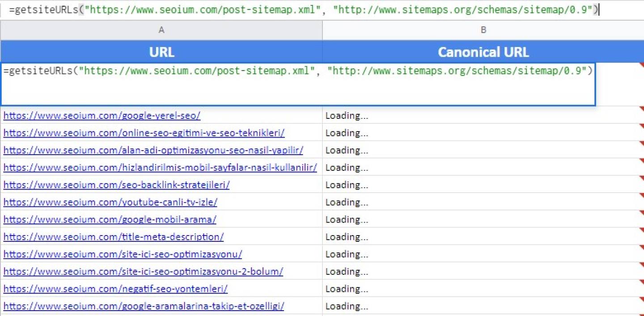Screen dimensions: 644x316
Task: Click the URL header cell
Action: click(x=161, y=52)
